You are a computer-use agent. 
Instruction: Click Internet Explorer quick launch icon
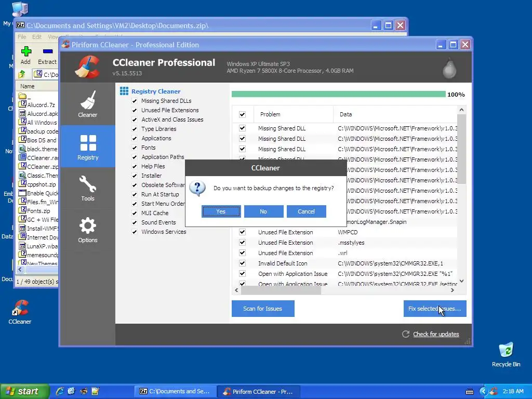click(x=60, y=391)
